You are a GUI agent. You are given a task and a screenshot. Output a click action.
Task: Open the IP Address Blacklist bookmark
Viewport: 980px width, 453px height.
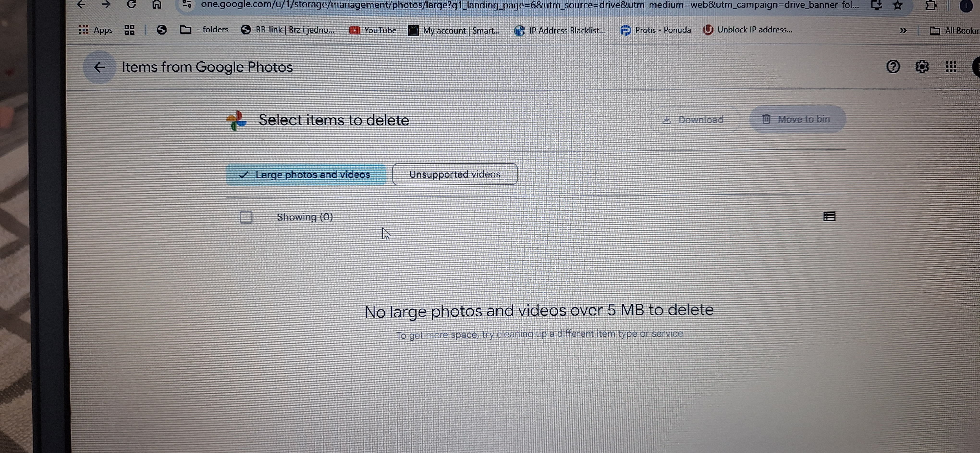click(x=560, y=31)
